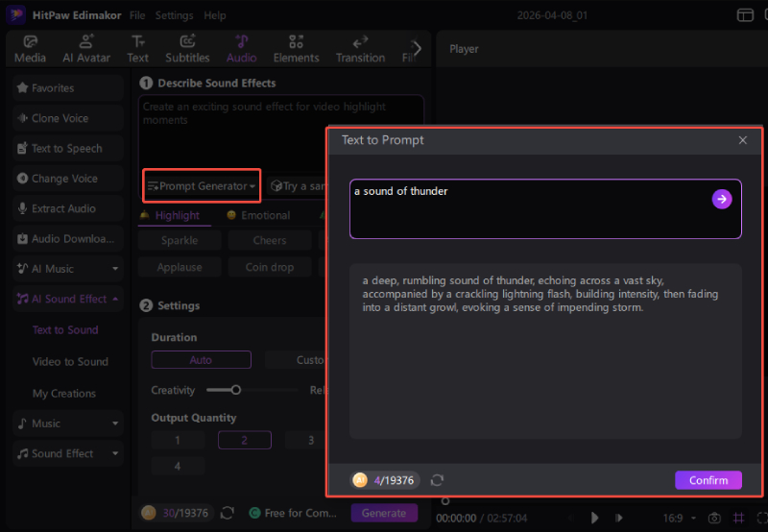Choose the Sparkle preset
768x532 pixels.
[180, 240]
